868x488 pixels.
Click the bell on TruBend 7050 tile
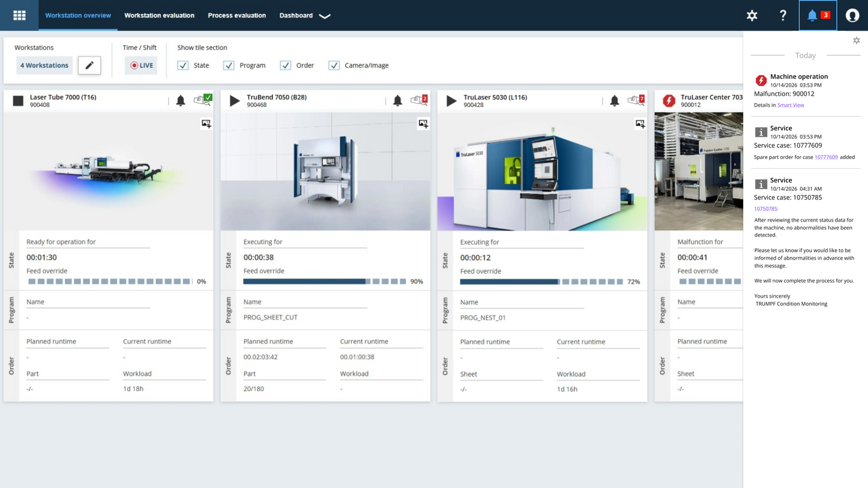click(x=397, y=101)
